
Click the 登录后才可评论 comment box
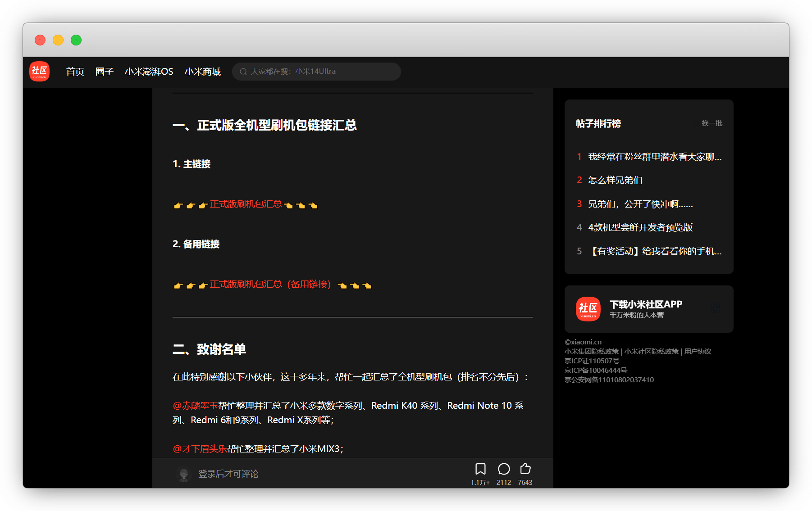[228, 474]
